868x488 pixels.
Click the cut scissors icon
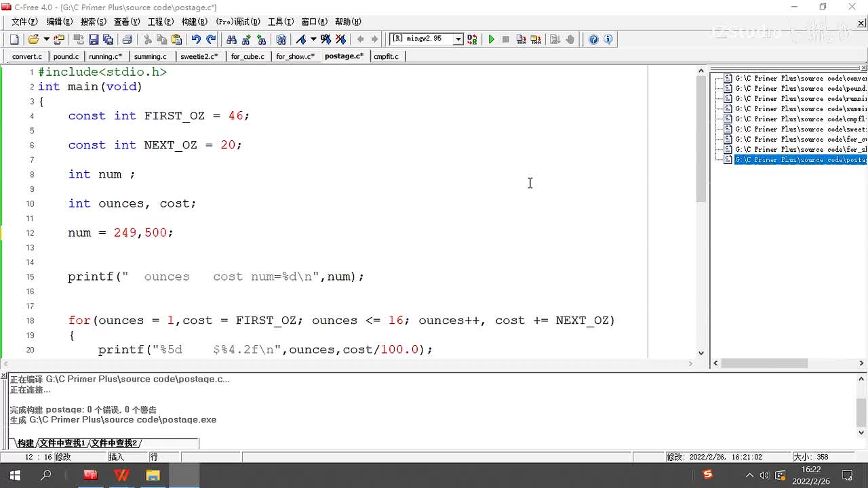pyautogui.click(x=147, y=39)
